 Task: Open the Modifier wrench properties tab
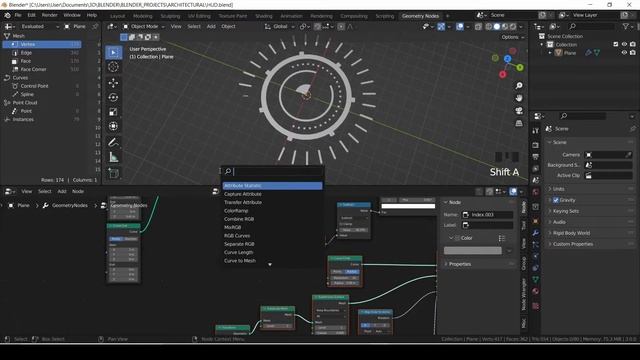point(536,233)
